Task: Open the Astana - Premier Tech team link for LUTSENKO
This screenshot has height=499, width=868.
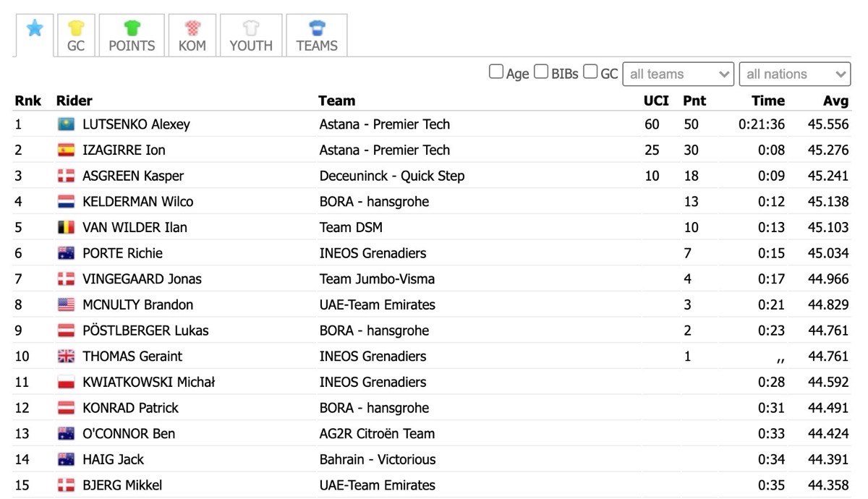Action: point(385,124)
